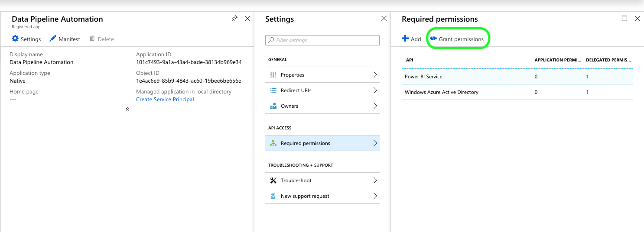This screenshot has height=232, width=644.
Task: Click the Grant permissions handshake icon
Action: coord(433,39)
